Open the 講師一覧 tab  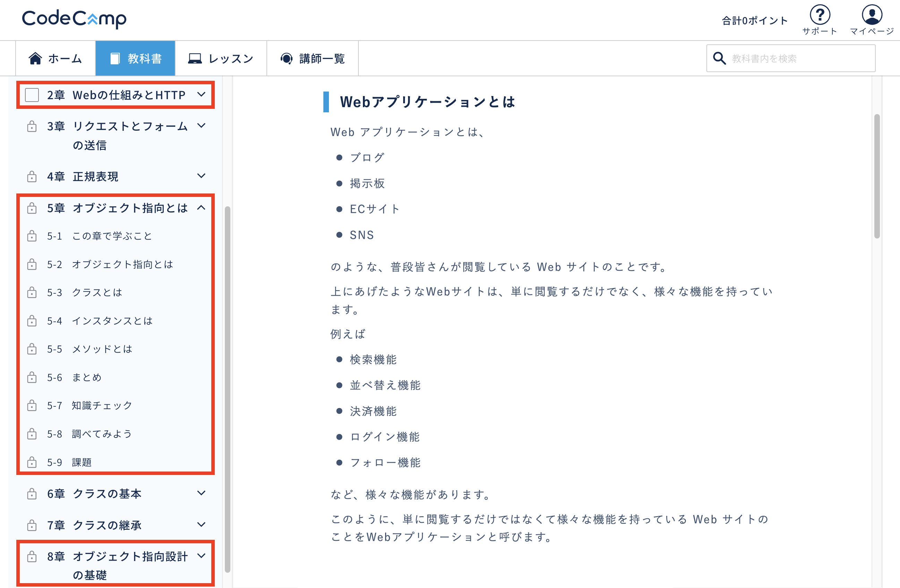point(313,59)
